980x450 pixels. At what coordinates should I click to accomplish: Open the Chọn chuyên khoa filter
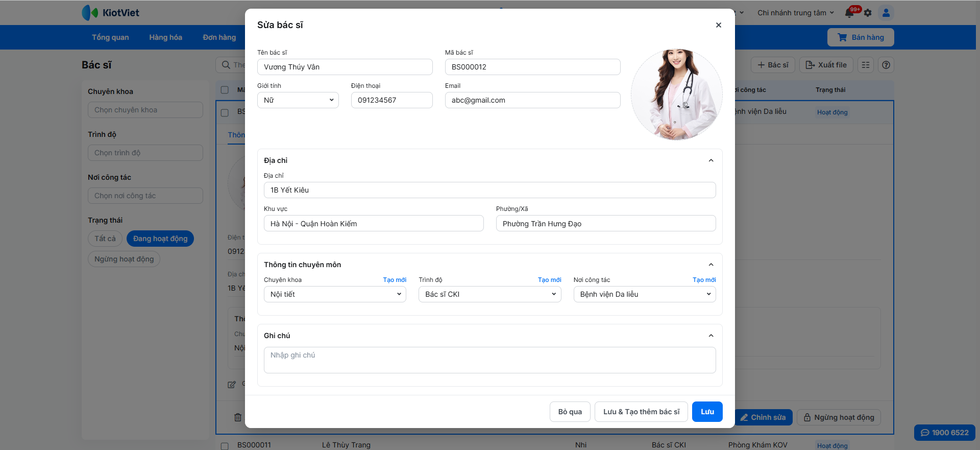point(145,110)
